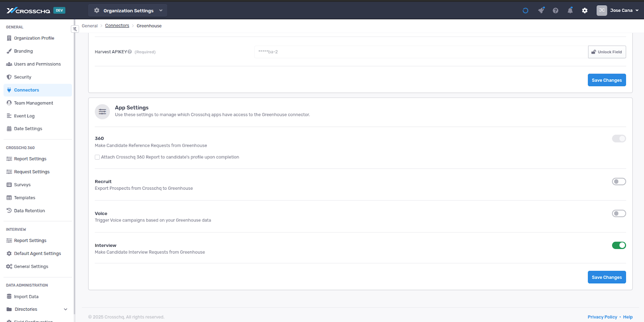Click Save Changes in App Settings
The height and width of the screenshot is (322, 644).
pos(607,277)
